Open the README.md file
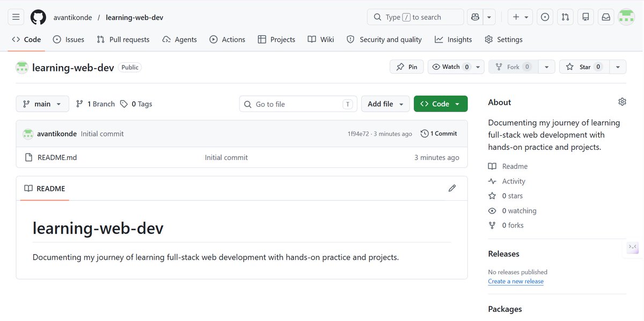The width and height of the screenshot is (644, 321). click(x=57, y=157)
